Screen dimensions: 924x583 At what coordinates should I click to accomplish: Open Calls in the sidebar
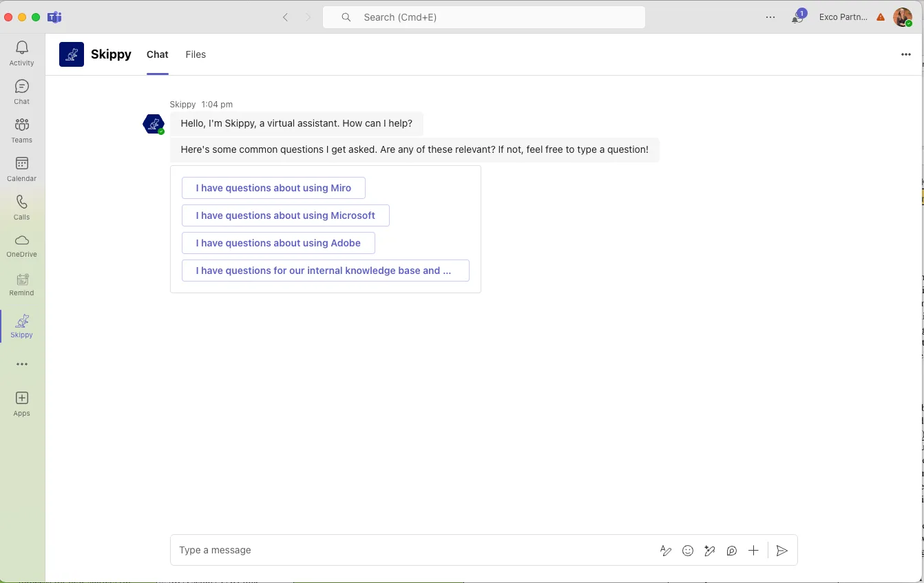(x=22, y=207)
